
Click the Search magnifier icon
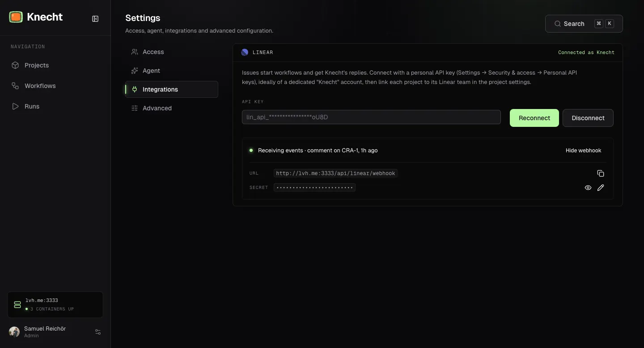(558, 24)
